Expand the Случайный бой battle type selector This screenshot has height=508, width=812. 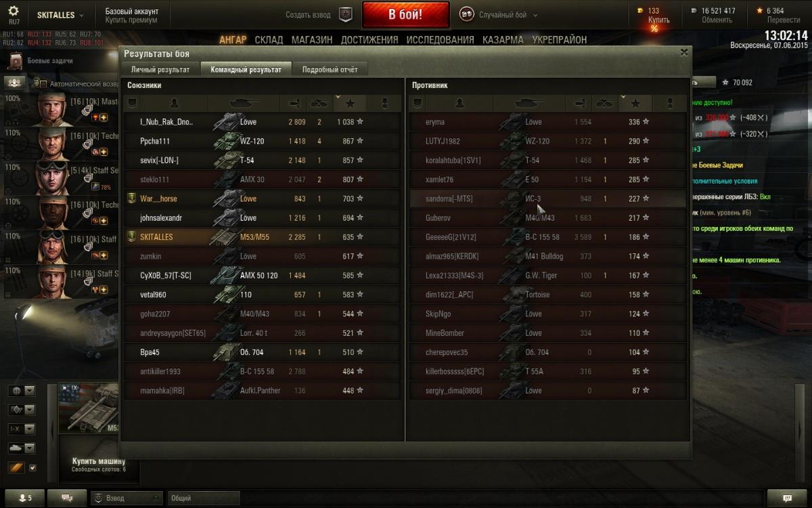[x=499, y=14]
